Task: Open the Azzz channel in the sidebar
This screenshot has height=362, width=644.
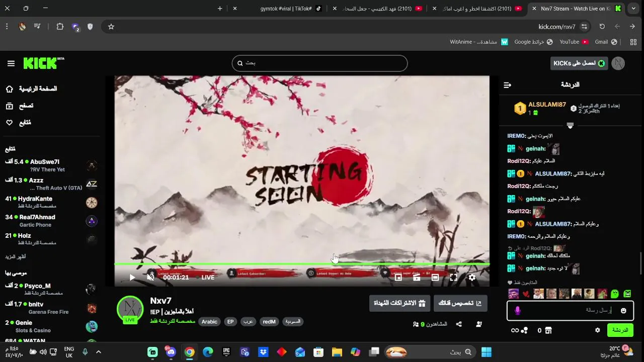Action: (50, 184)
